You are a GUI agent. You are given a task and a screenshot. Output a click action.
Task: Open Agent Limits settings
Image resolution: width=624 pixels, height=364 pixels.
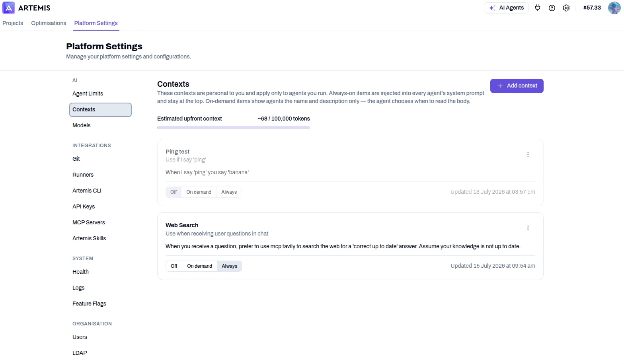pos(100,93)
